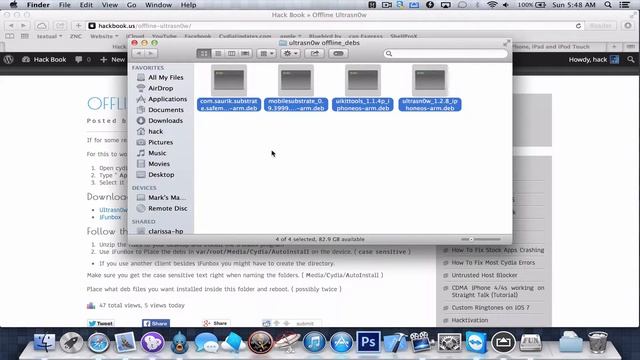Click the Finder search field
The height and width of the screenshot is (360, 640).
(x=445, y=53)
